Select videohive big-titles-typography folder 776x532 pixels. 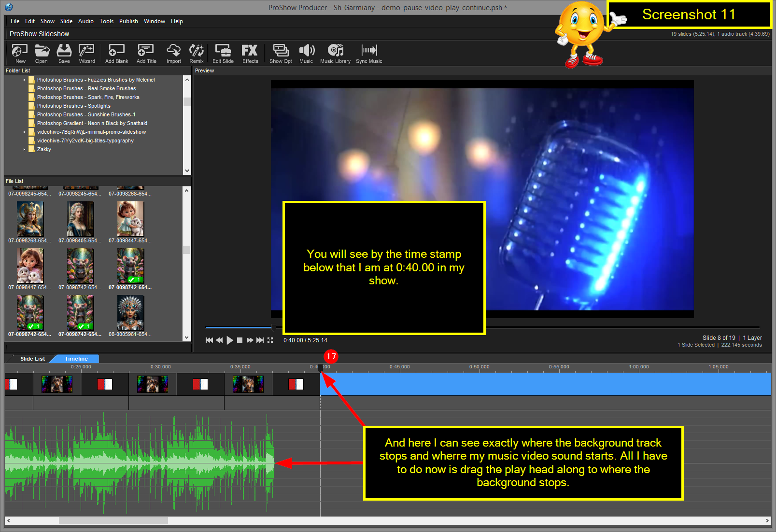(x=85, y=141)
